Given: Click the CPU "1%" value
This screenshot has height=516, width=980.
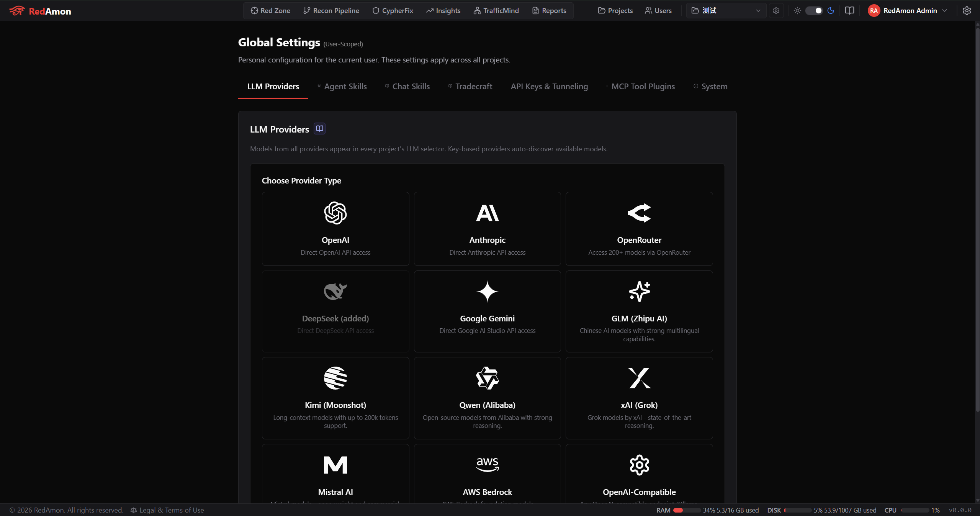Looking at the screenshot, I should pos(935,510).
